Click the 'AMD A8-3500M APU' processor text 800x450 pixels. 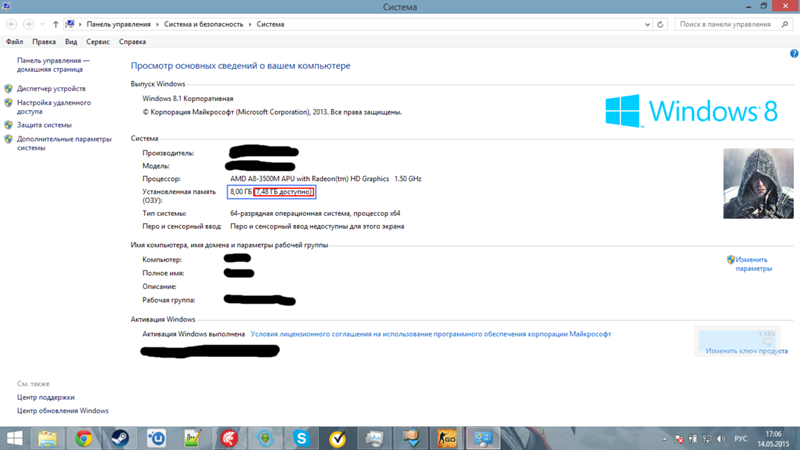(326, 179)
